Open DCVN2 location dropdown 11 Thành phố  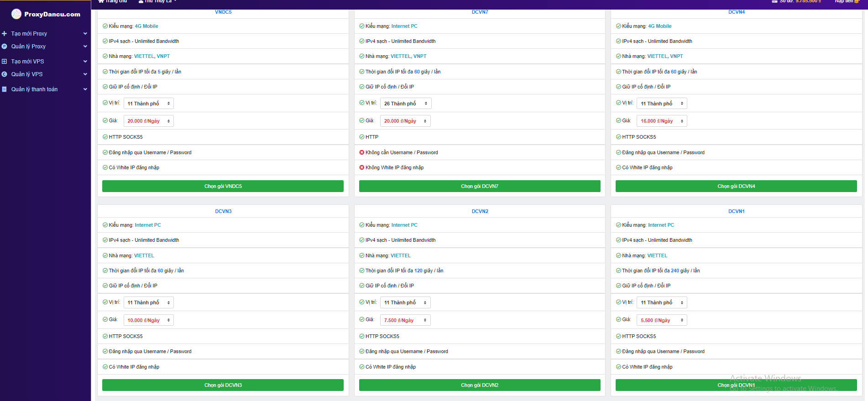pos(405,302)
